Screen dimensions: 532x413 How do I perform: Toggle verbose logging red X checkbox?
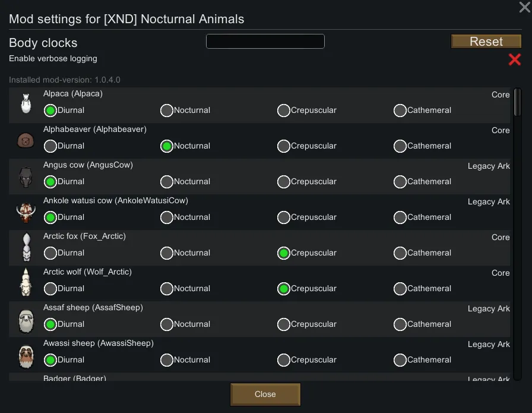514,59
